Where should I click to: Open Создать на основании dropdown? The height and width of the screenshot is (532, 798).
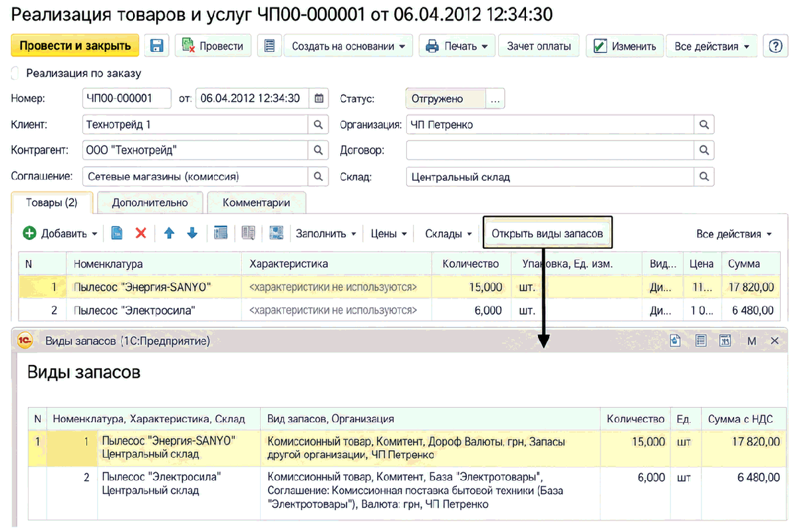coord(348,46)
